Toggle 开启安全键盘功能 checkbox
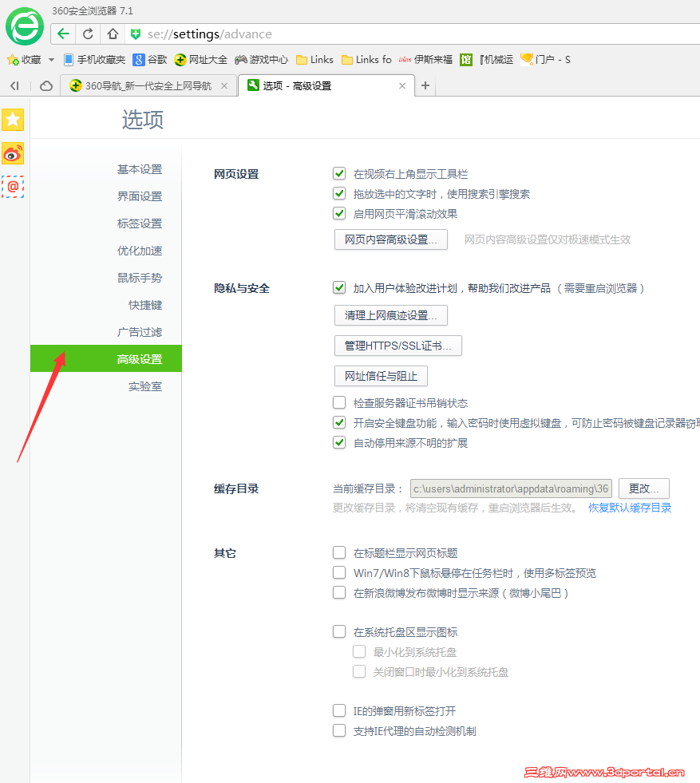The height and width of the screenshot is (783, 700). (x=339, y=422)
